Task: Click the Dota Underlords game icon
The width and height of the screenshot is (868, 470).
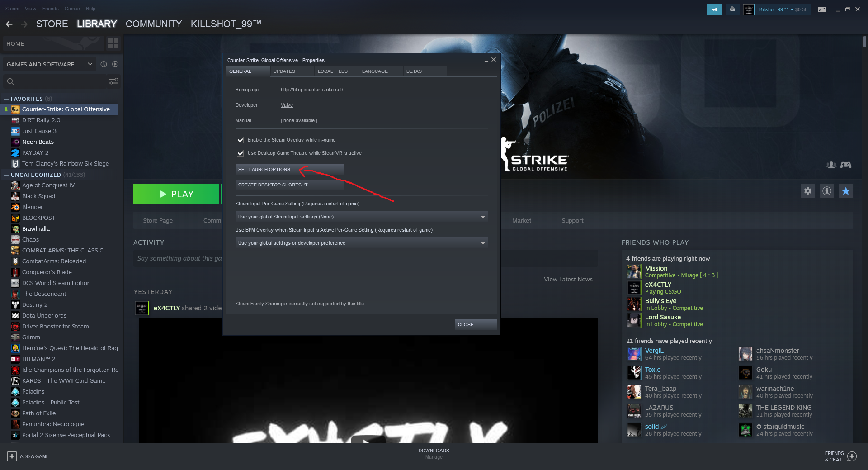Action: pos(15,316)
